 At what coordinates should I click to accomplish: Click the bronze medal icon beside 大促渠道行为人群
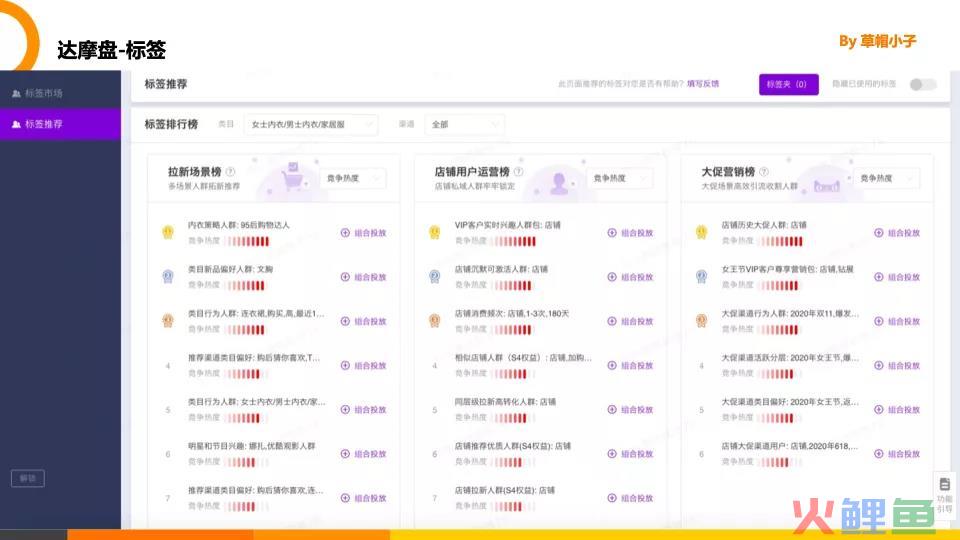click(x=702, y=321)
